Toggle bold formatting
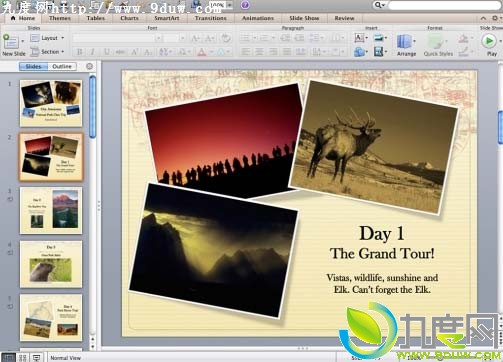 [79, 52]
